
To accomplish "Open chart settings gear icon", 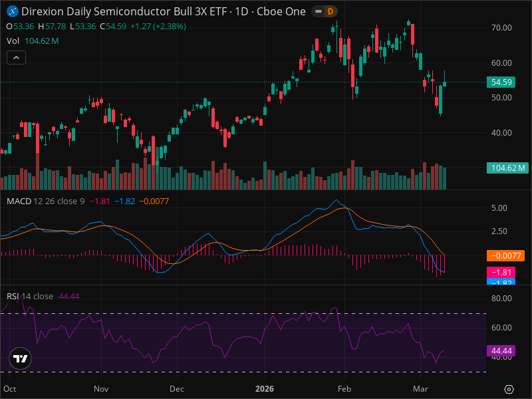I will (509, 389).
